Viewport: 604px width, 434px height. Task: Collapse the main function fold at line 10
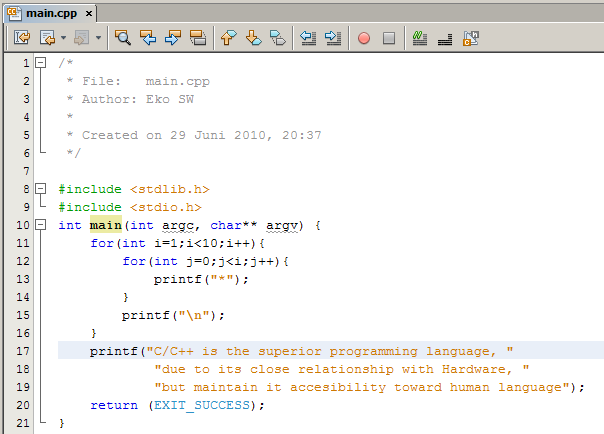(x=41, y=225)
